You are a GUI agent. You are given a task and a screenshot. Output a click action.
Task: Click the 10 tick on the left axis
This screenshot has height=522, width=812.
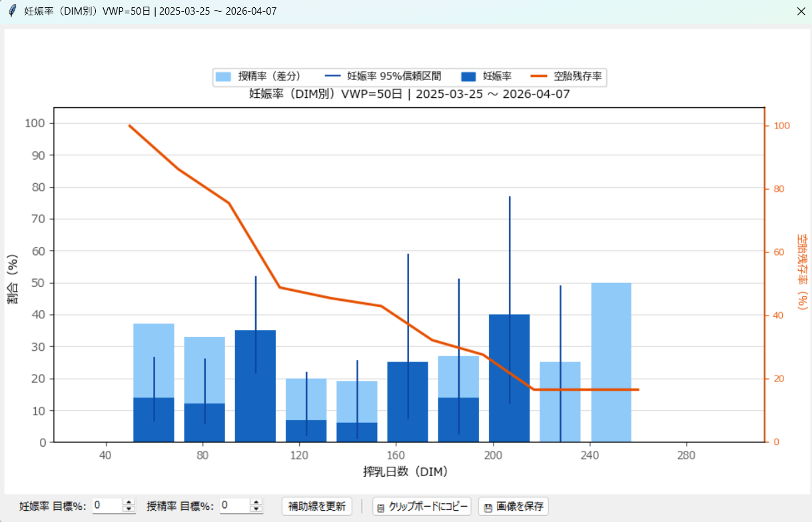pos(39,411)
